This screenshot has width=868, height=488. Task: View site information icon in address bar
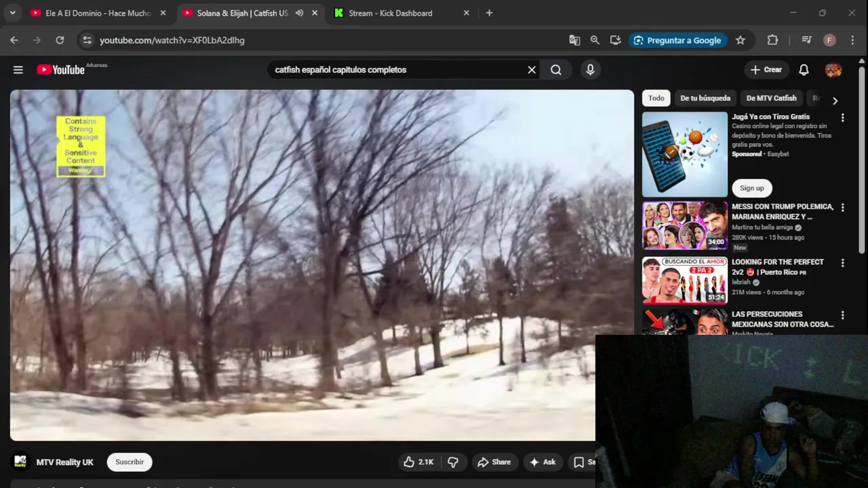87,40
